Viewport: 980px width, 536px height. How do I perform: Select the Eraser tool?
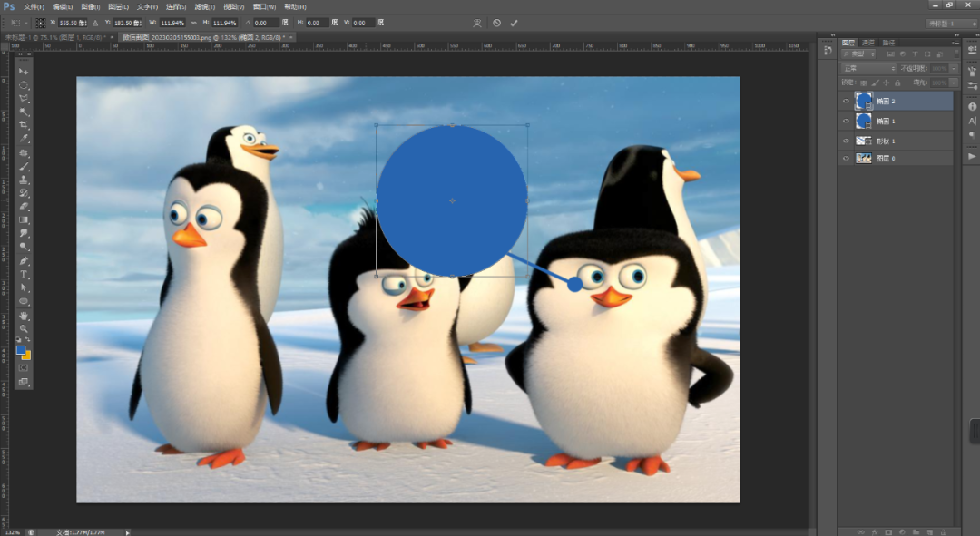coord(24,206)
